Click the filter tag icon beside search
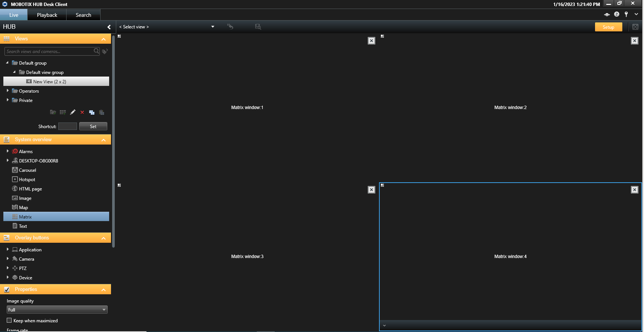Viewport: 644px width, 332px height. [x=105, y=51]
